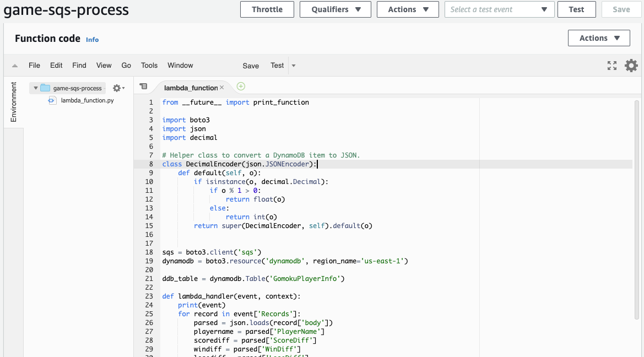Click line number 8 in the gutter

pos(151,164)
